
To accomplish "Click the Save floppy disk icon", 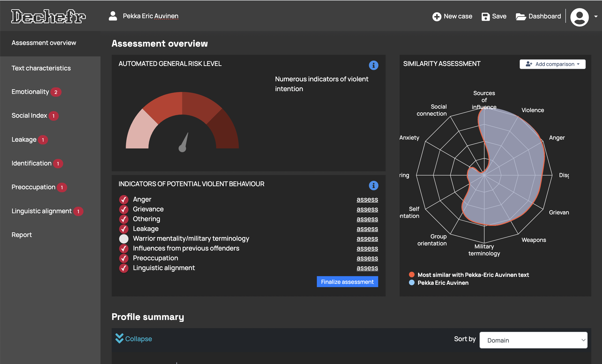I will click(485, 17).
